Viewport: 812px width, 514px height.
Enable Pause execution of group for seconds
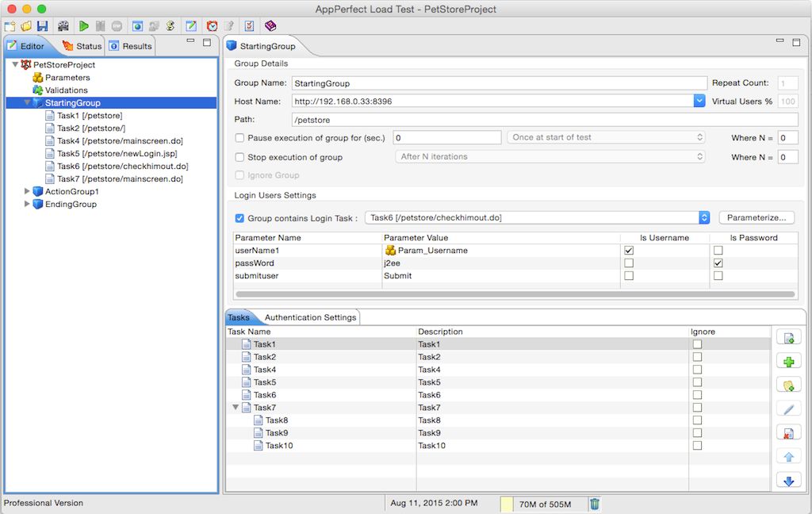239,138
